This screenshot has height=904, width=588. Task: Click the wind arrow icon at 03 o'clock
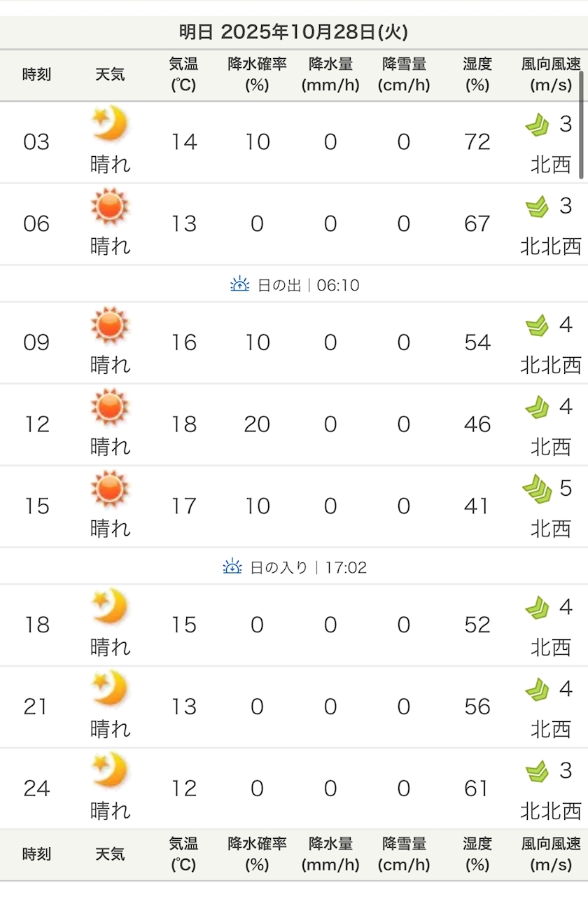point(538,125)
